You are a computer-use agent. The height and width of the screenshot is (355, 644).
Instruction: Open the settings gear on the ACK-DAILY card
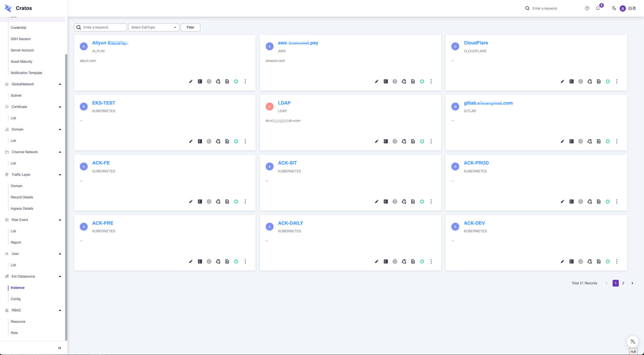click(395, 261)
